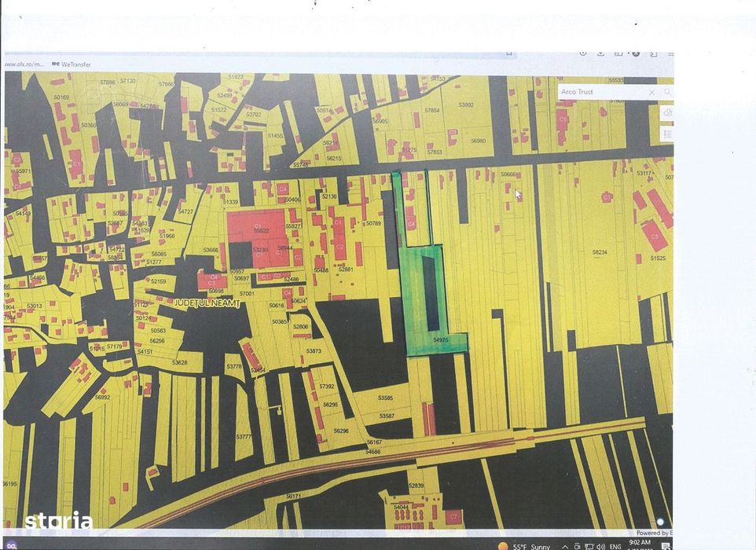Select parcel labeled 53628
This screenshot has width=756, height=550.
pyautogui.click(x=179, y=362)
